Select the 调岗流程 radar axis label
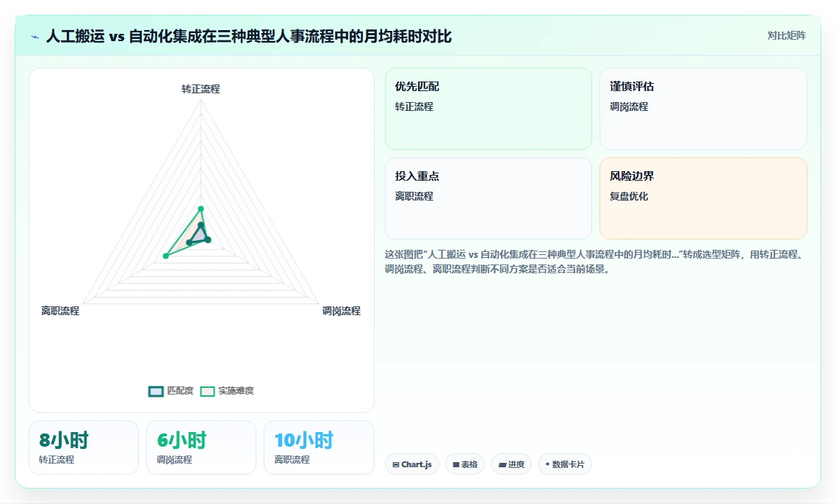Viewport: 836px width, 504px height. point(341,311)
